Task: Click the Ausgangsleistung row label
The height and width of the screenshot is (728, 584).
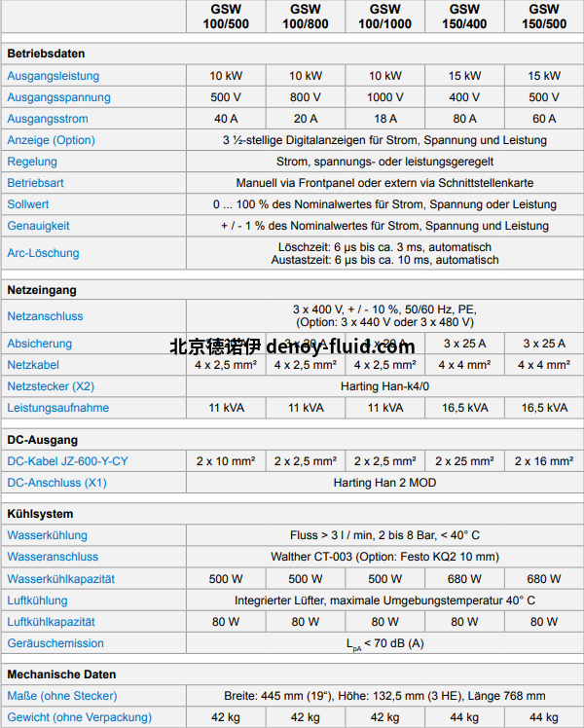Action: [54, 76]
